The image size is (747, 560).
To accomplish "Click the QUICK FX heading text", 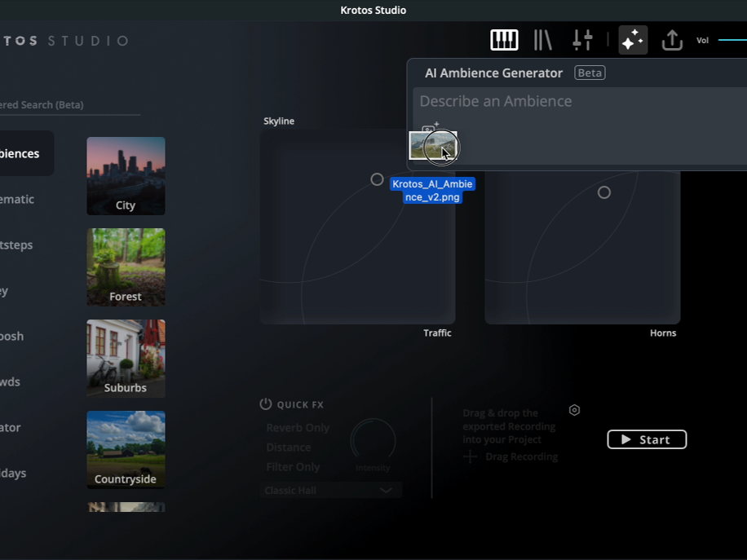I will (300, 405).
